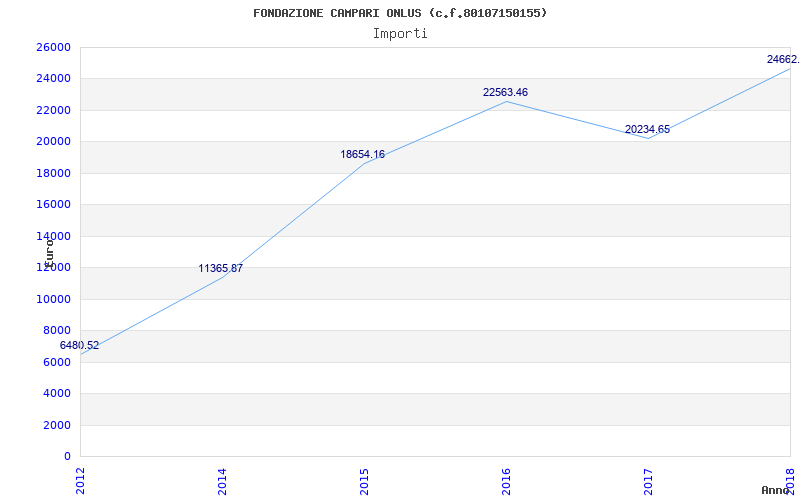Click the 24000 y-axis value
800x500 pixels.
click(x=53, y=79)
